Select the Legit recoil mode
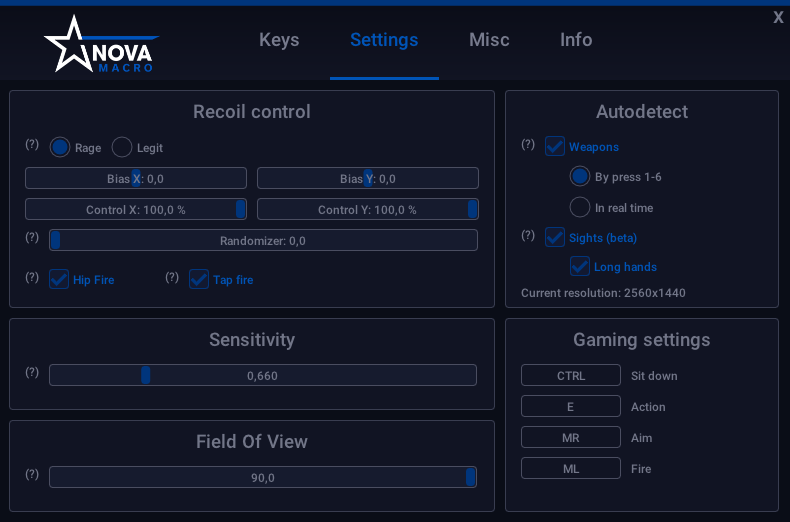 (x=122, y=148)
